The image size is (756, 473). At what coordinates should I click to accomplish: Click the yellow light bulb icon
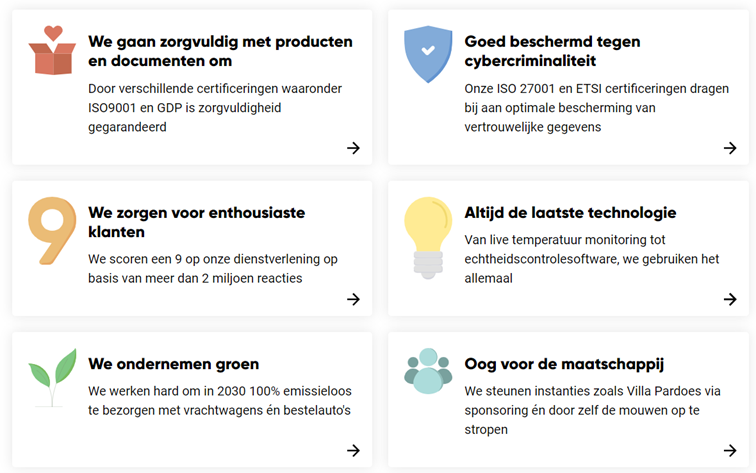tap(427, 236)
